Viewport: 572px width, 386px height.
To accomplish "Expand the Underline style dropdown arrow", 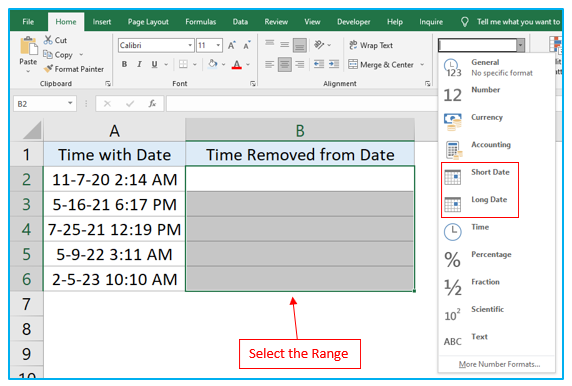I will pos(166,65).
